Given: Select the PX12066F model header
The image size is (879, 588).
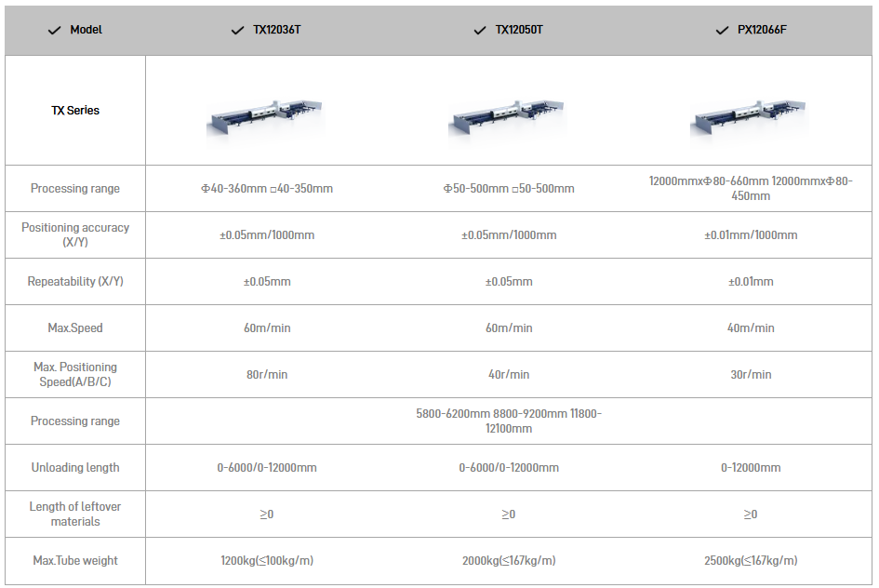Looking at the screenshot, I should coord(761,30).
